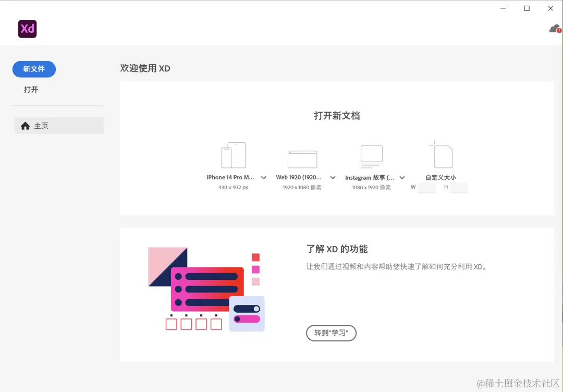Click the 转到"学习" button
The width and height of the screenshot is (563, 392).
tap(331, 333)
